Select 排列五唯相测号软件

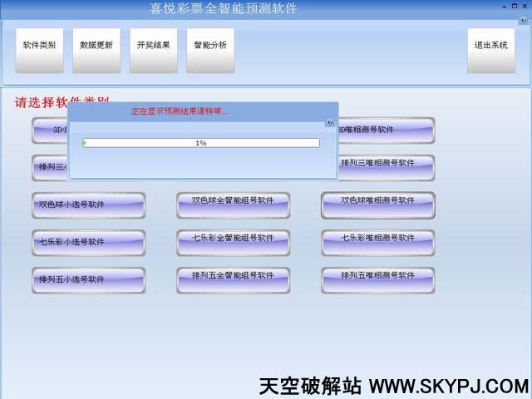(x=377, y=275)
